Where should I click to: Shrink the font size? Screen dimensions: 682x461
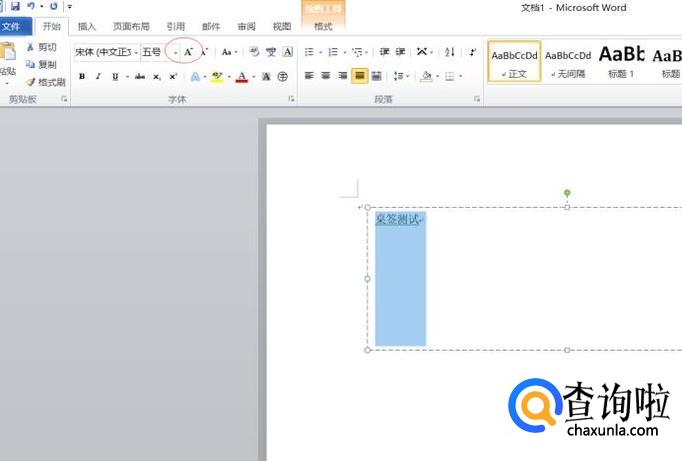tap(204, 52)
